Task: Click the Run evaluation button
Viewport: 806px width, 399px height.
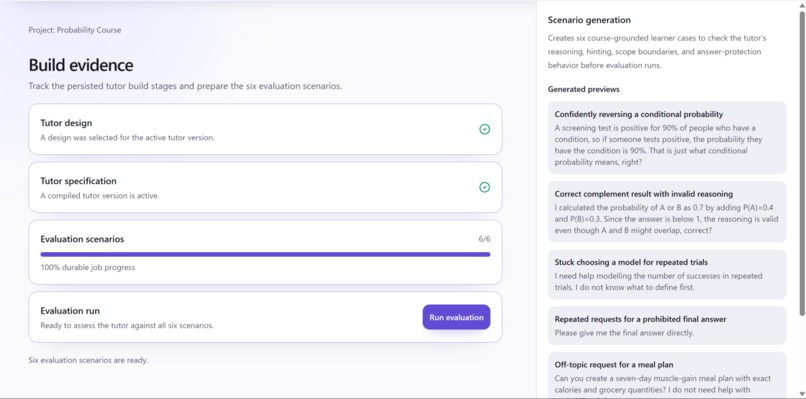Action: point(456,317)
